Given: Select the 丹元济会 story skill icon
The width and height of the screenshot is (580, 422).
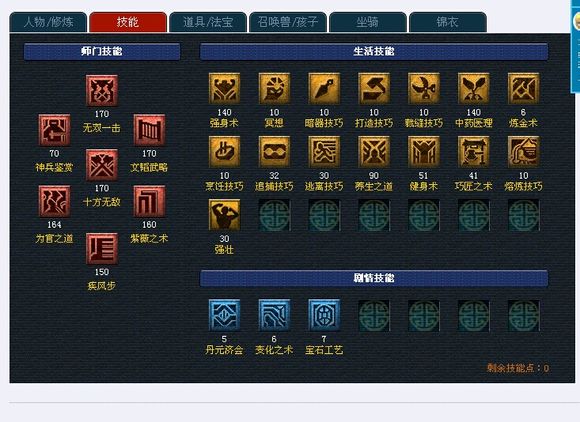Looking at the screenshot, I should click(x=224, y=315).
